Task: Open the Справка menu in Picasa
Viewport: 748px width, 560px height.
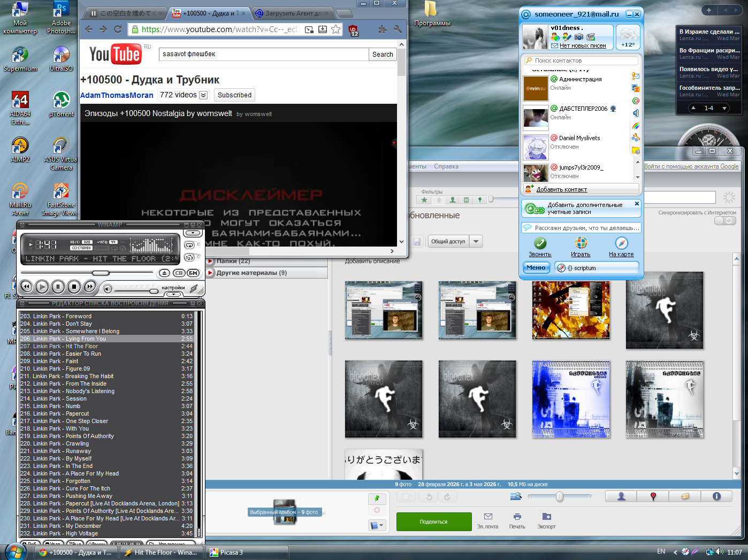Action: coord(446,166)
